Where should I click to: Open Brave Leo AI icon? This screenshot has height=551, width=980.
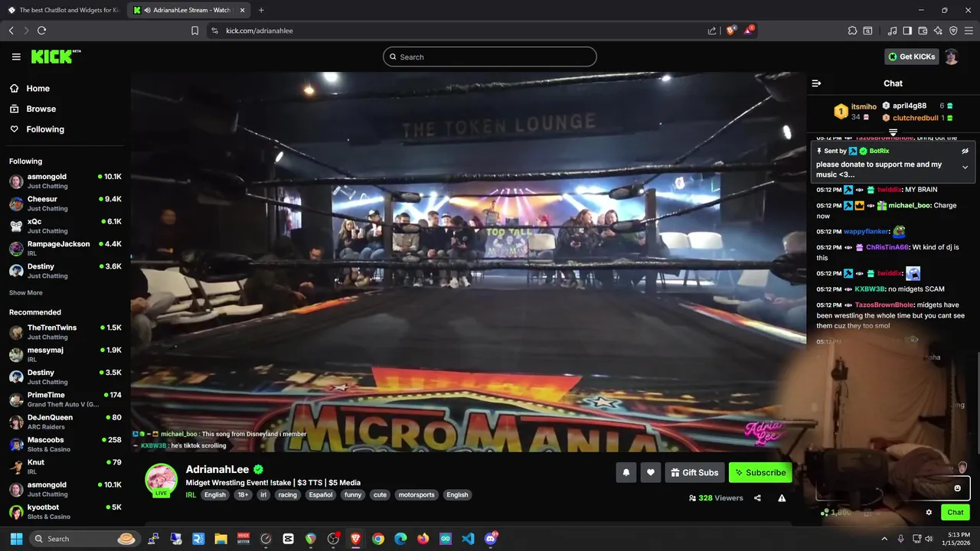(x=938, y=31)
